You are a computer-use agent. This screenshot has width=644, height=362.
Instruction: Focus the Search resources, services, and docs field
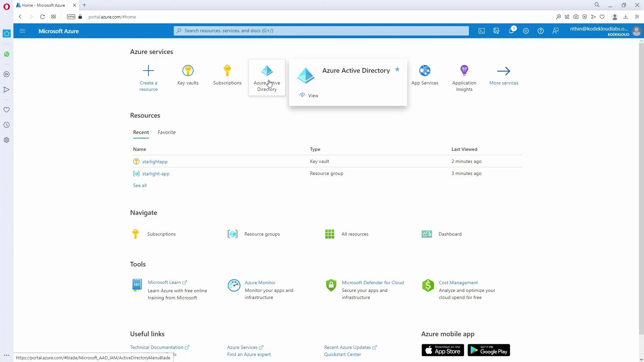click(x=321, y=31)
